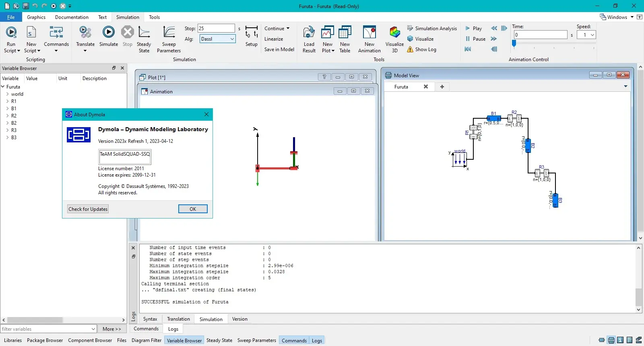Open simulation Setup icon
The image size is (644, 346).
coord(251,32)
